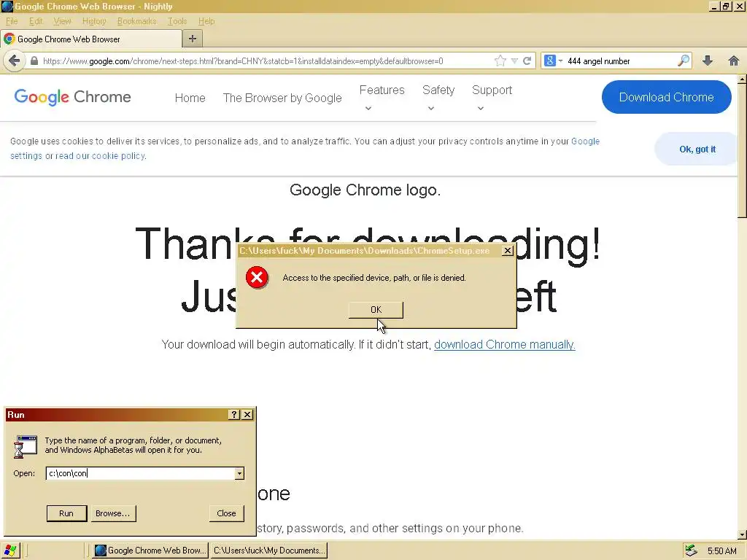747x560 pixels.
Task: Click page scrollbar up arrow
Action: [742, 79]
